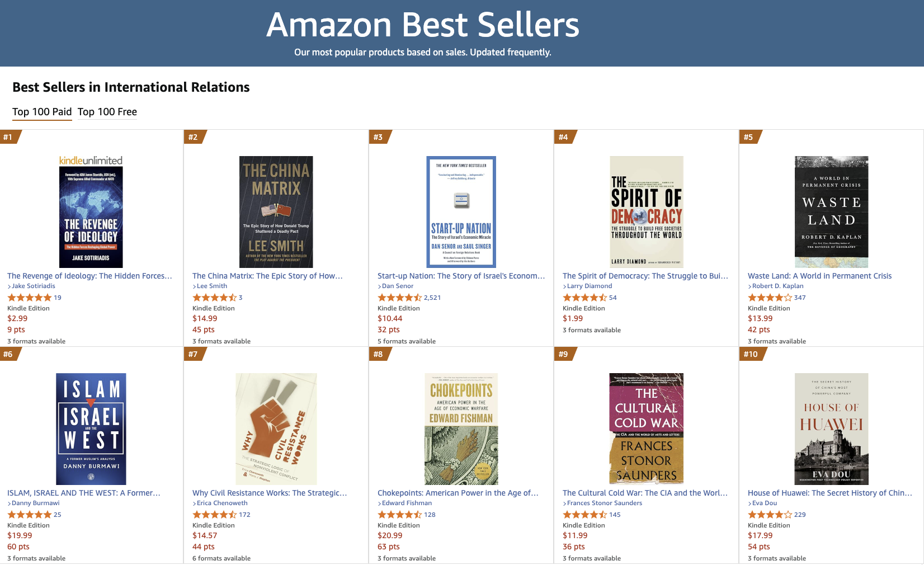Open The Spirit of Democracy book cover
This screenshot has height=565, width=924.
click(647, 212)
